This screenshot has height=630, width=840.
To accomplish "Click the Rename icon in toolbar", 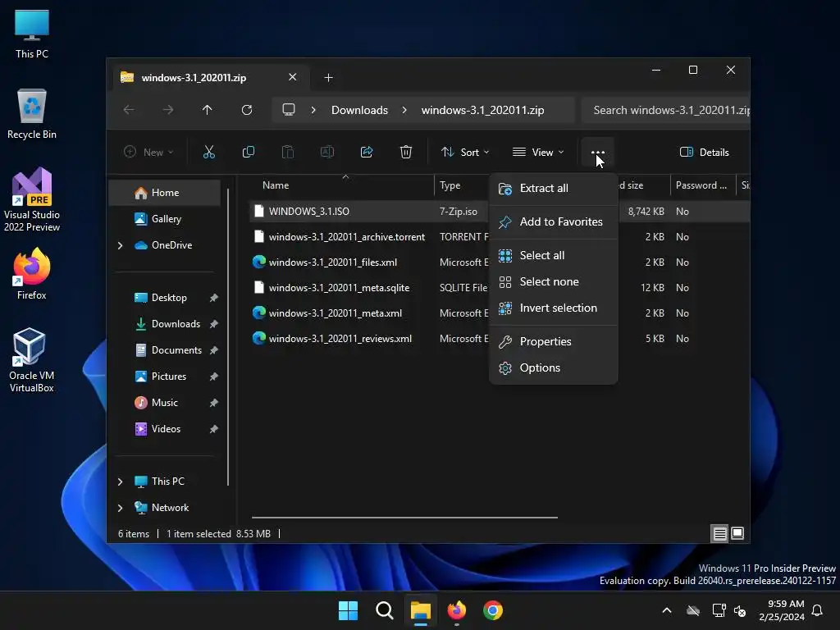I will point(326,152).
